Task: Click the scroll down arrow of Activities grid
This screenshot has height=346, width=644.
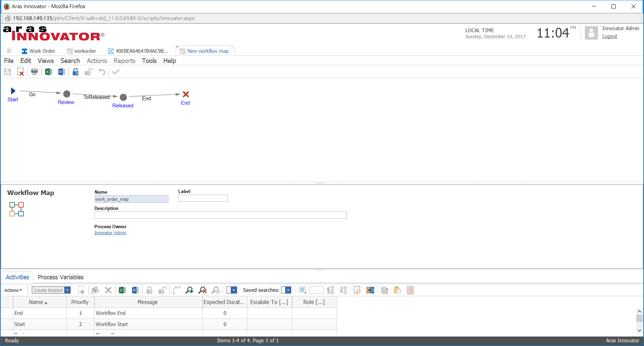Action: click(639, 330)
